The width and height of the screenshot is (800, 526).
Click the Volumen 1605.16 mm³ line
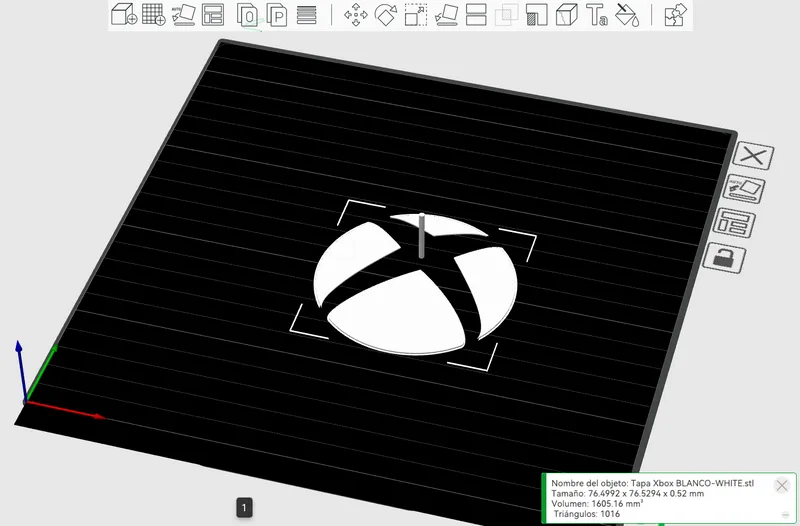coord(597,504)
